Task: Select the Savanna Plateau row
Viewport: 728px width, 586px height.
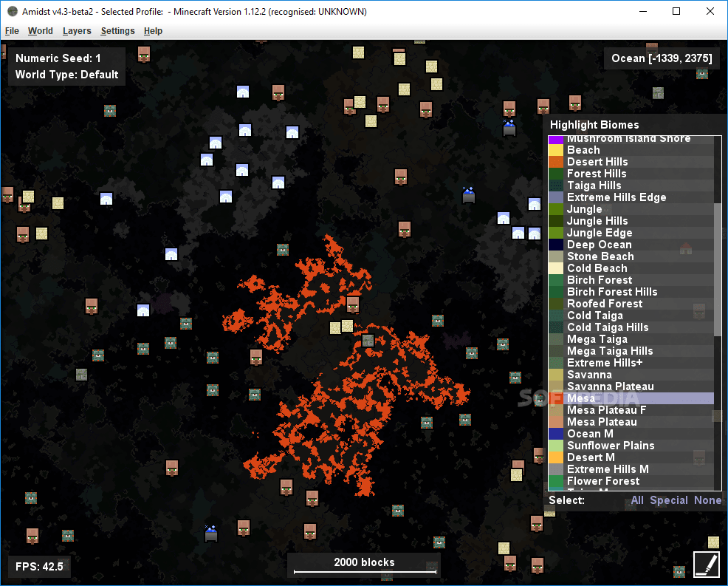Action: click(x=631, y=386)
